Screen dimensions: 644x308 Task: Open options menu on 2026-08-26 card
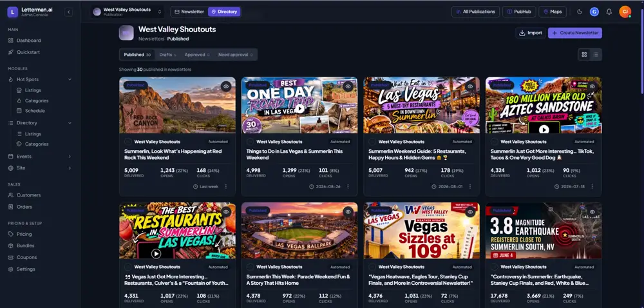(348, 186)
